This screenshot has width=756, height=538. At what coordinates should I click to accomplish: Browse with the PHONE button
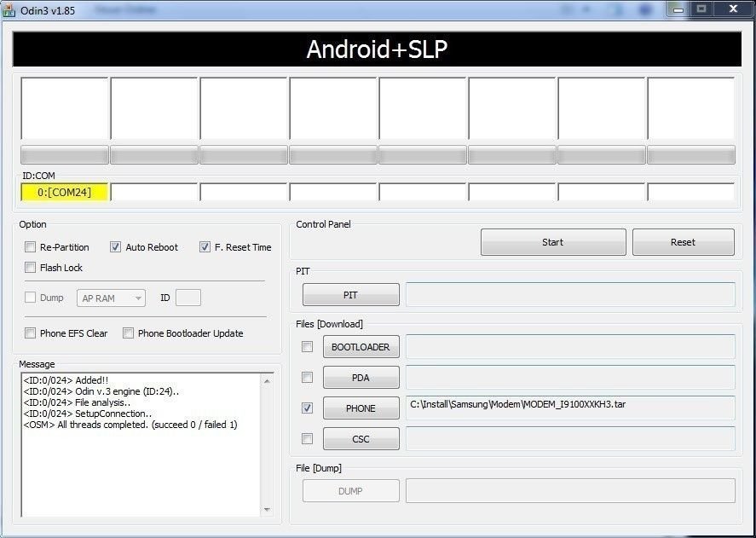[x=361, y=408]
